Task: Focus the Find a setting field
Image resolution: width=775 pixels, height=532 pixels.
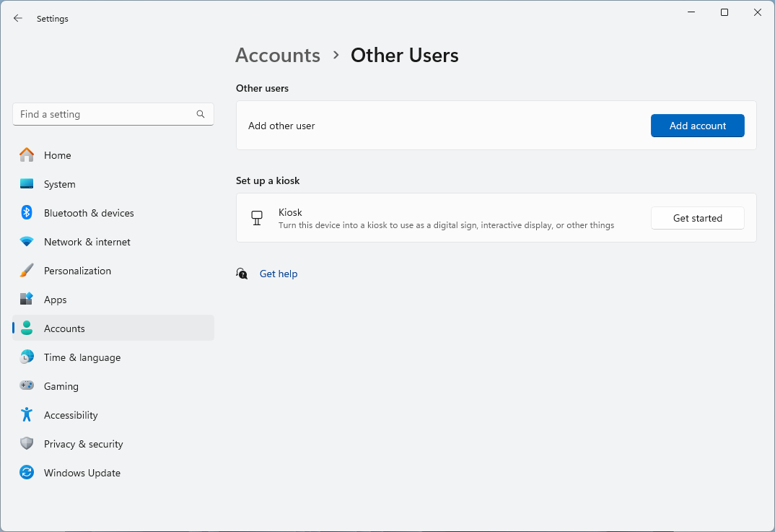Action: click(x=105, y=114)
